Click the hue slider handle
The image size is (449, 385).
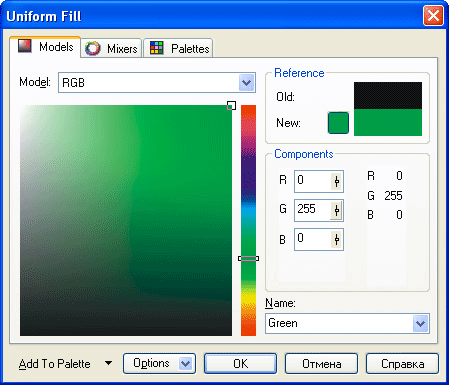[248, 258]
